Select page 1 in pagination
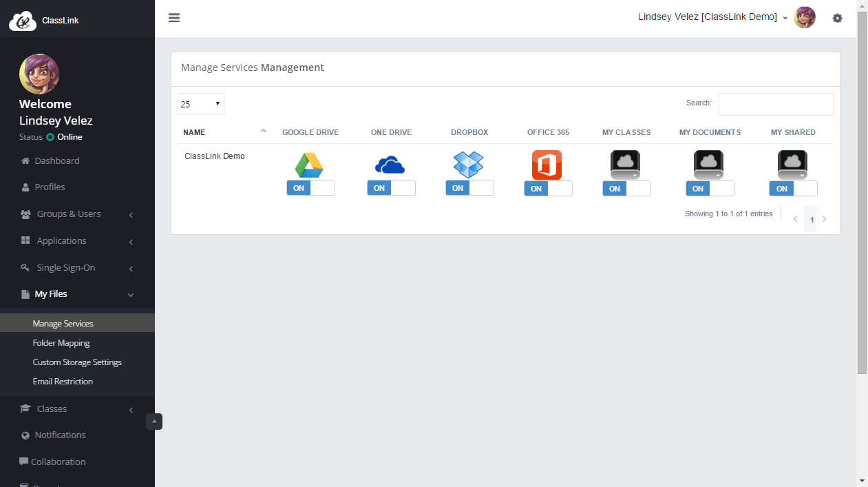Viewport: 868px width, 487px height. 812,219
